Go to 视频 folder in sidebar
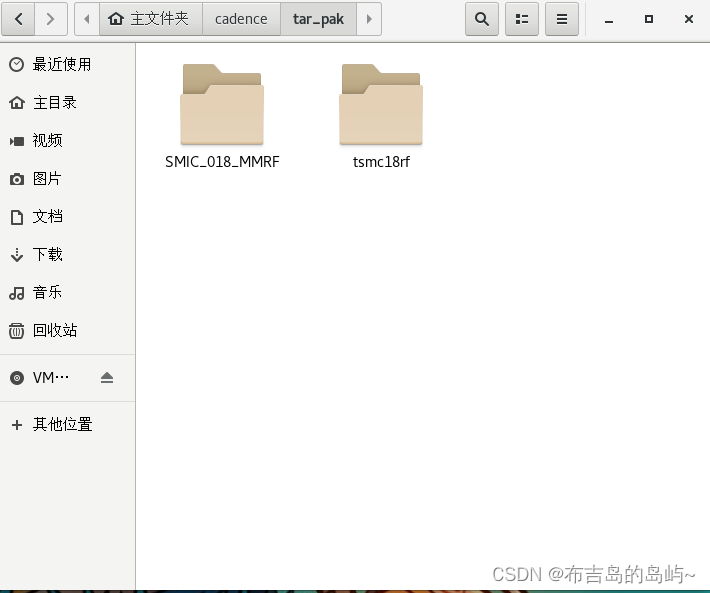Viewport: 710px width, 593px height. [x=47, y=140]
